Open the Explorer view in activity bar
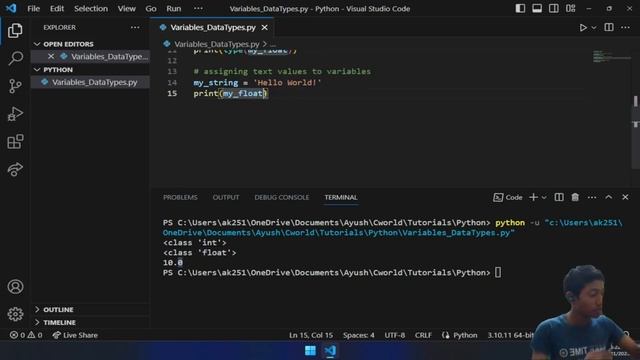Image resolution: width=640 pixels, height=360 pixels. [15, 31]
